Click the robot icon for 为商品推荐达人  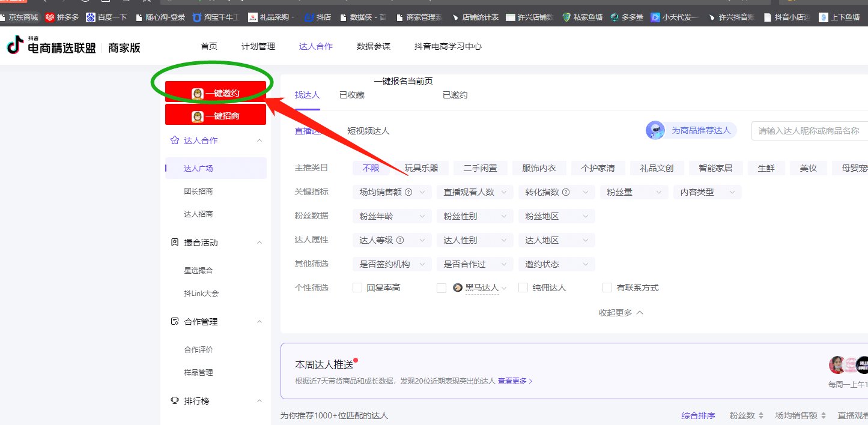pos(655,130)
